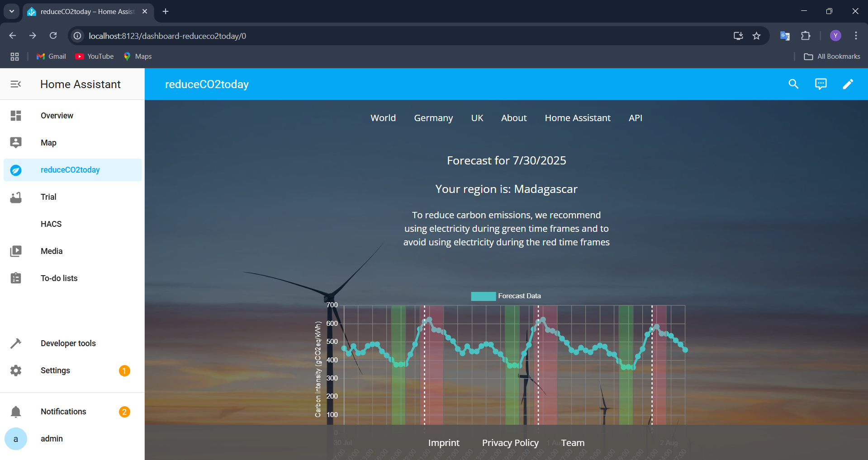Screen dimensions: 868x460
Task: Close the reduceCO2today browser tab
Action: [x=145, y=11]
